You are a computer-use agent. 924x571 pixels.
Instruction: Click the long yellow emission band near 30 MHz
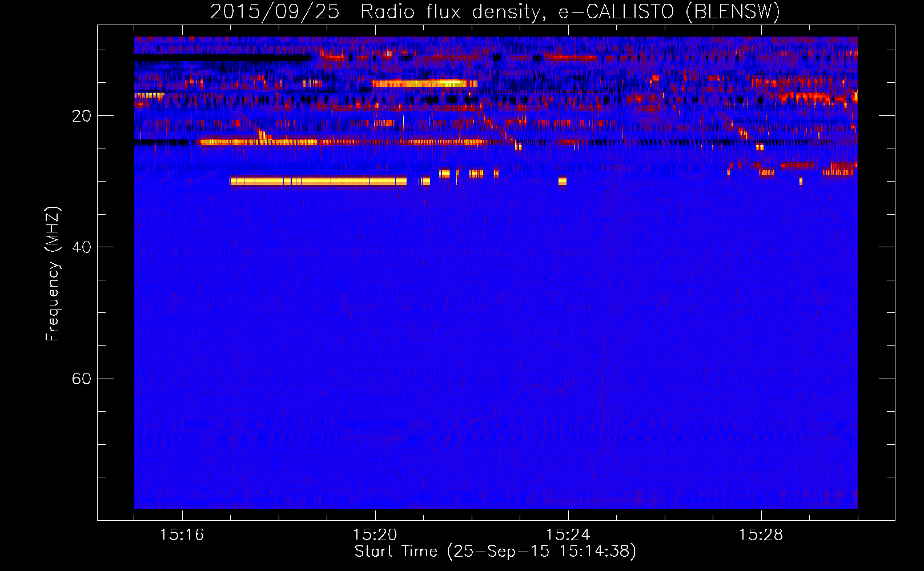point(318,182)
